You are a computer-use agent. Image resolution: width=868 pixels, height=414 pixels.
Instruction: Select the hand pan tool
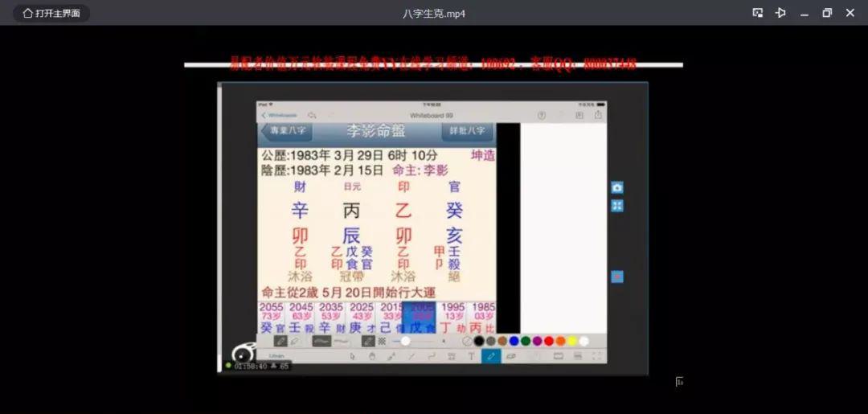(x=371, y=356)
